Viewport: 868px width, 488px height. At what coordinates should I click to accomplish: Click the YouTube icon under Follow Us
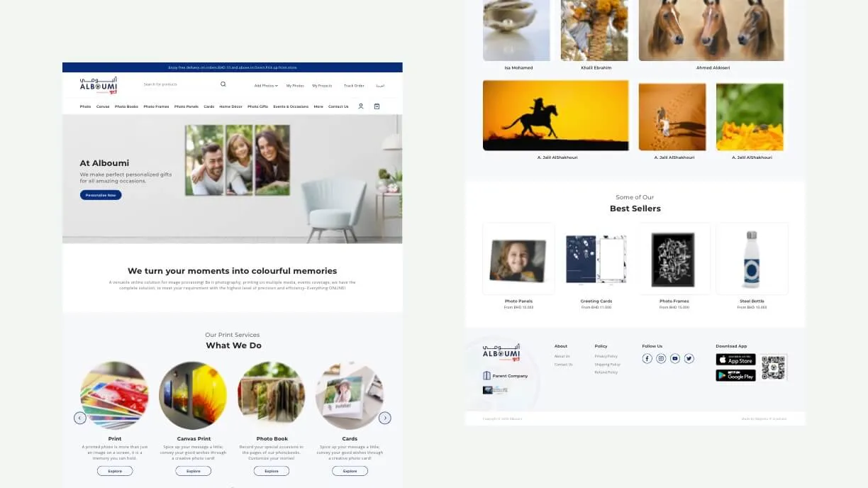675,358
